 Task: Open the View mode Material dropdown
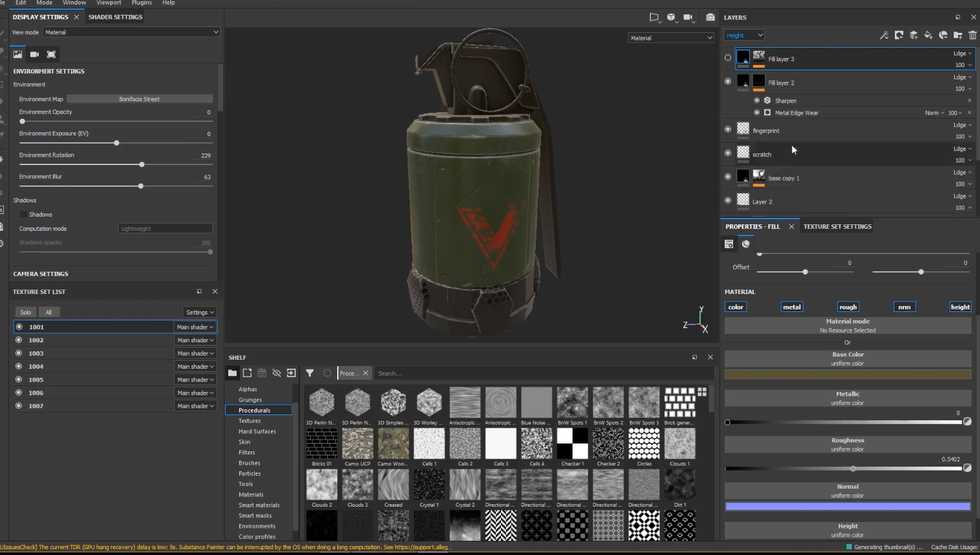pos(132,32)
